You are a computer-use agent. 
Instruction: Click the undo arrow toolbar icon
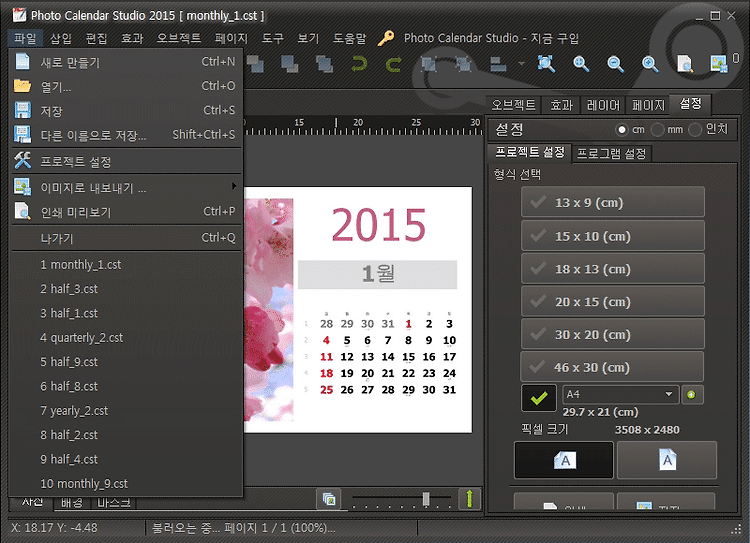click(x=359, y=64)
